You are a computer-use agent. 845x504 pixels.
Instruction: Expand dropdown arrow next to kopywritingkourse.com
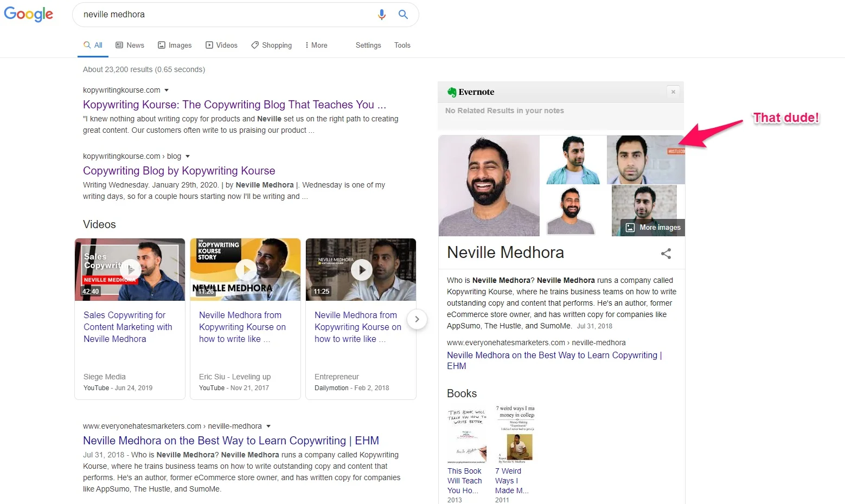coord(167,90)
